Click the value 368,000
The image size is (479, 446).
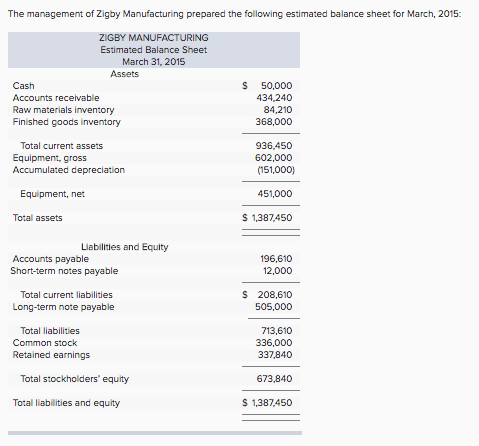point(274,122)
